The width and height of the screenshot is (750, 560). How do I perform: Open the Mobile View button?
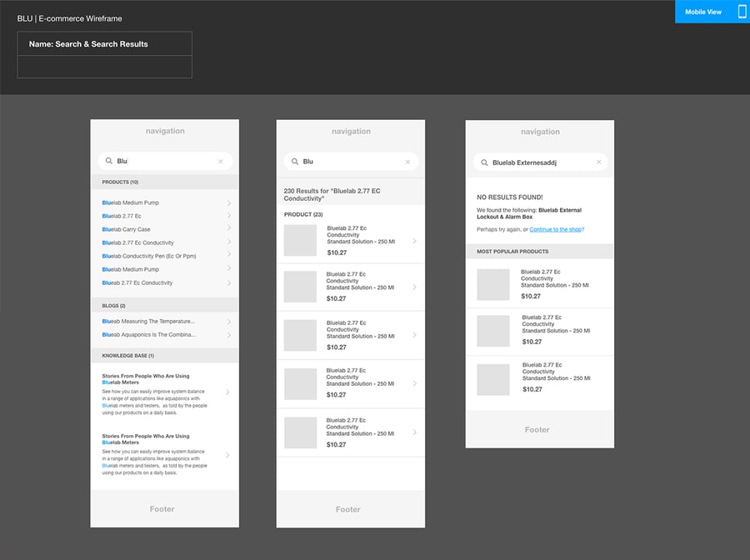[702, 12]
